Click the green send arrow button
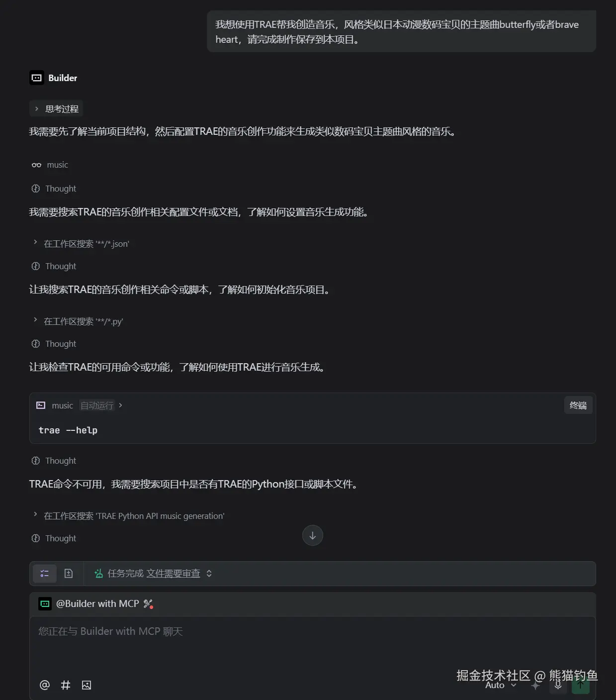The image size is (616, 700). pos(580,685)
